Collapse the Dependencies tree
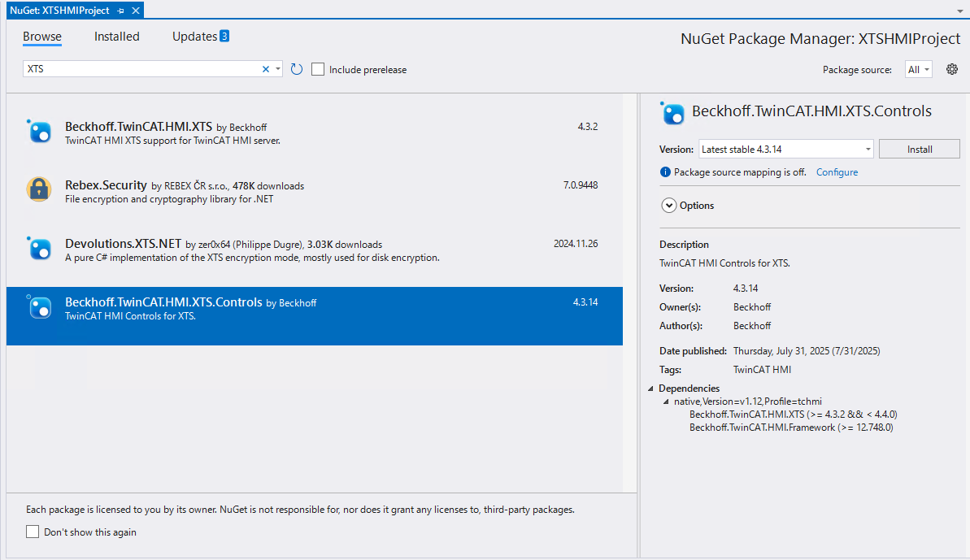The image size is (970, 560). (x=650, y=389)
